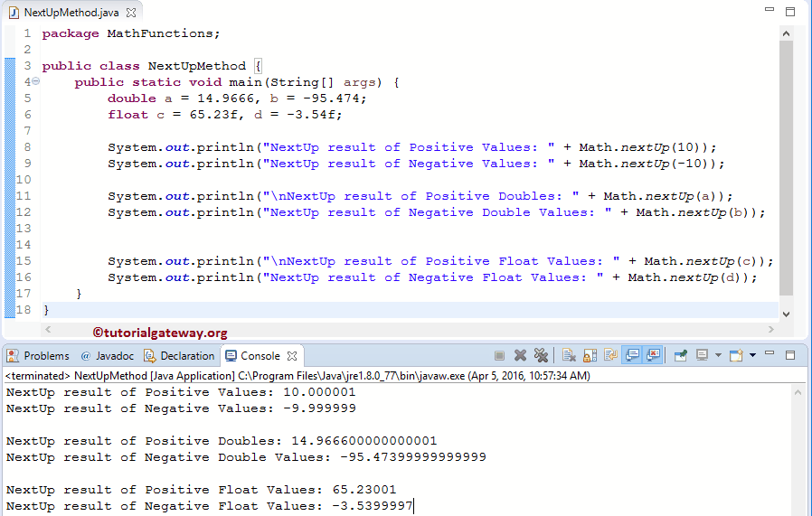Image resolution: width=812 pixels, height=516 pixels.
Task: Click Math.nextUp(10) on line 8
Action: 643,147
